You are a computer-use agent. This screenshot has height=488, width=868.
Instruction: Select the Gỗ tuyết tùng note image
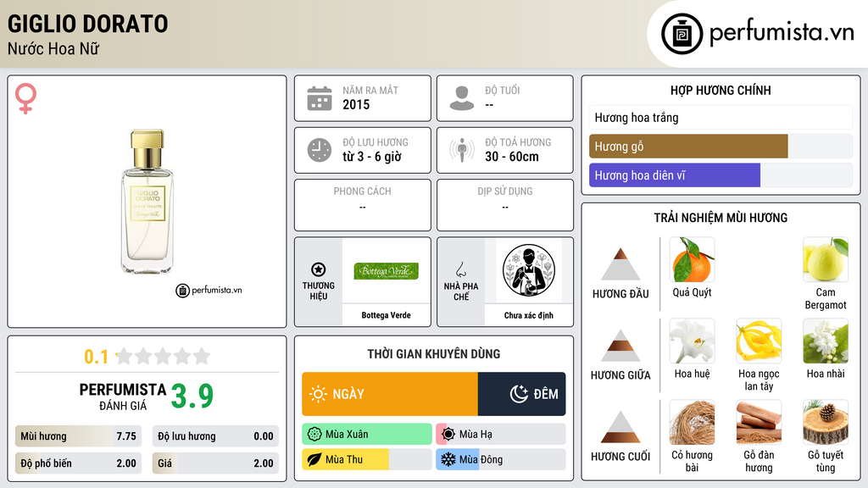tap(826, 423)
